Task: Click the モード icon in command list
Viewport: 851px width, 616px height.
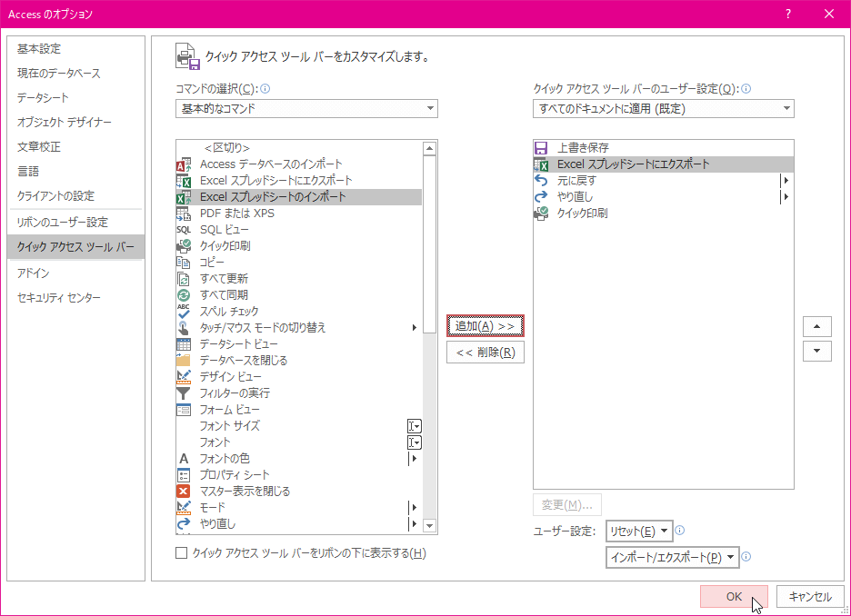Action: click(184, 508)
